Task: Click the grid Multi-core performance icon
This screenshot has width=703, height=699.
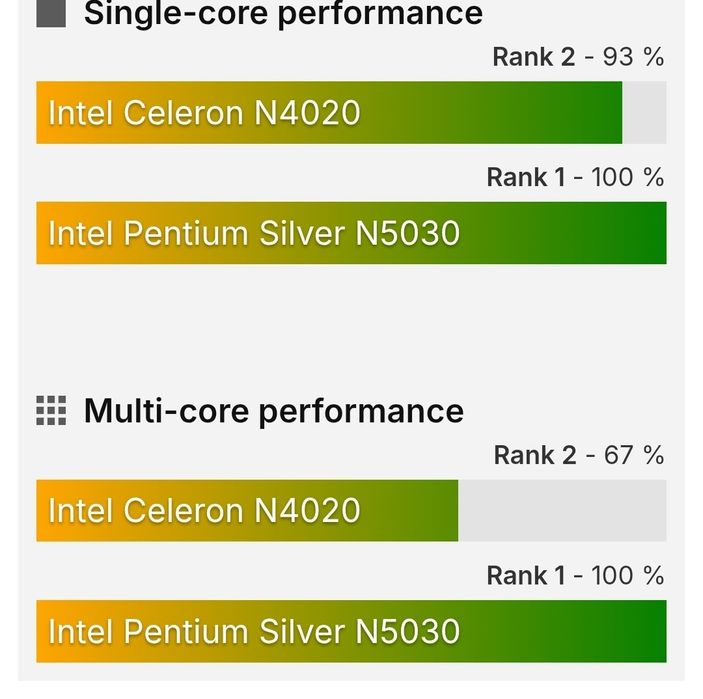Action: 51,411
